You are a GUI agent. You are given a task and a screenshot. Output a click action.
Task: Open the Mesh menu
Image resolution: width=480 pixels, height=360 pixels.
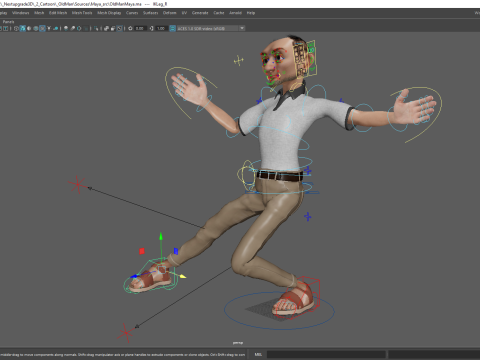click(x=39, y=13)
